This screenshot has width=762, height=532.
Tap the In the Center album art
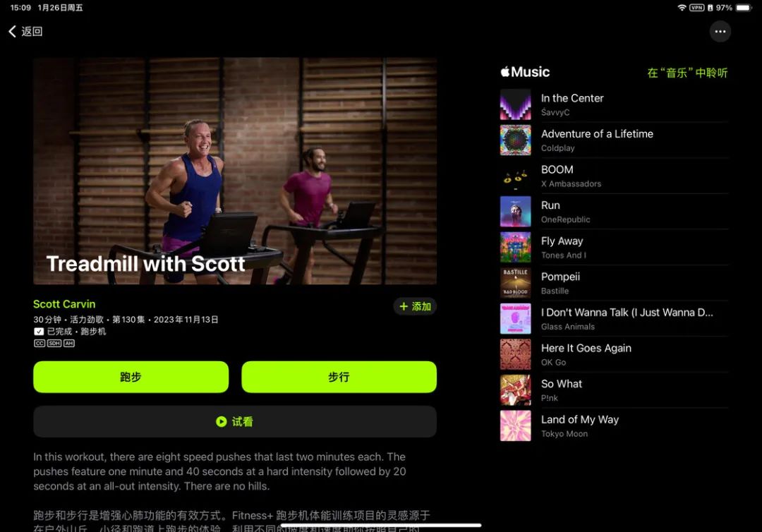pos(515,104)
